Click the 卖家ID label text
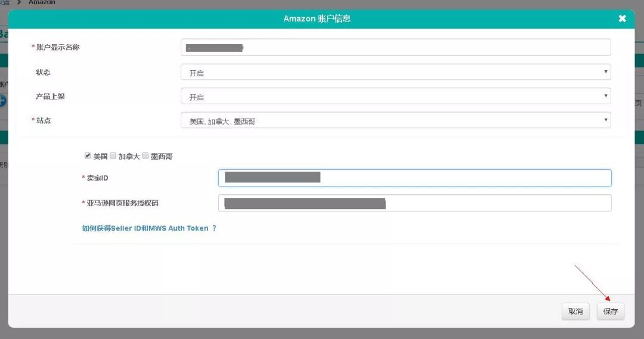The width and height of the screenshot is (644, 339). (97, 178)
